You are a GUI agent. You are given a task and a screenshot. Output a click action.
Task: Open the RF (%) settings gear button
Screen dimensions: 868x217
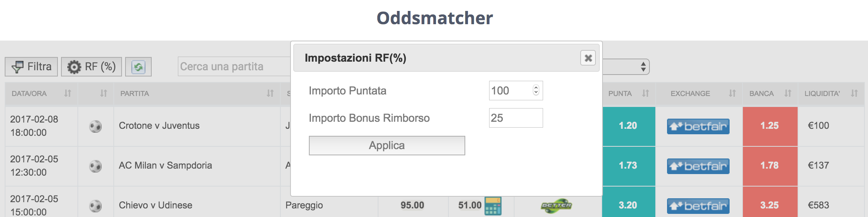91,67
